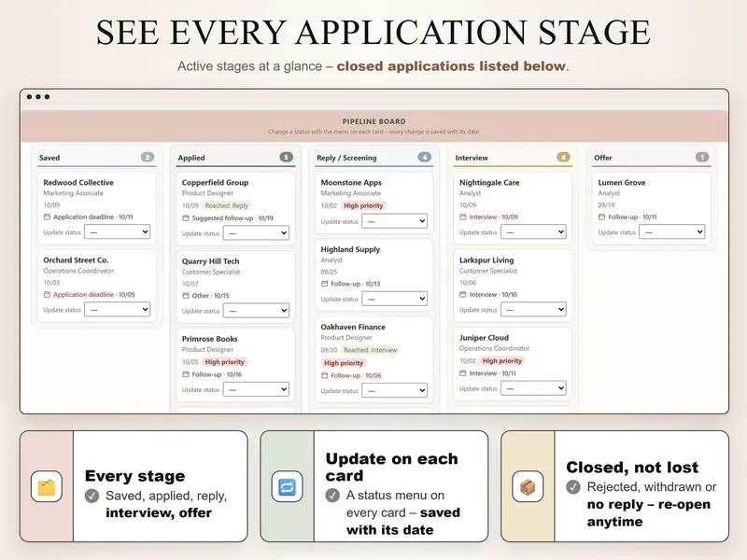Click the PIPELINE BOARD title
Image resolution: width=747 pixels, height=560 pixels.
[x=374, y=121]
